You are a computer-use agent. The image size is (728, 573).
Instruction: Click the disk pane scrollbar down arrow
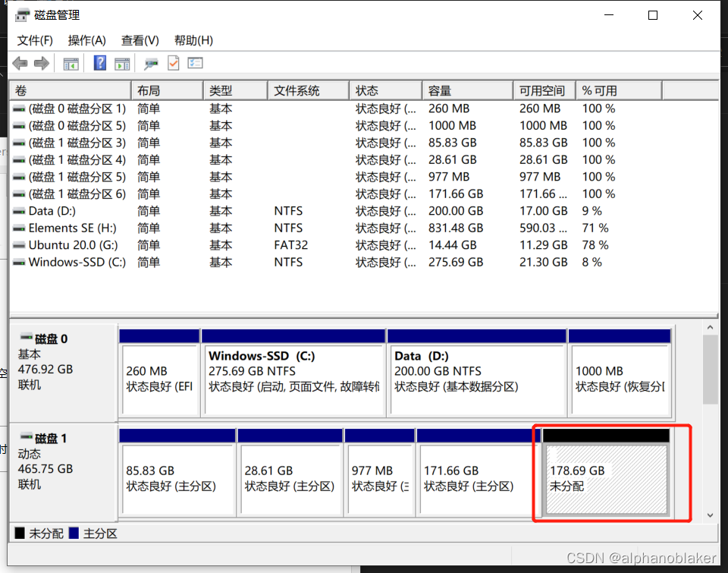pos(710,515)
